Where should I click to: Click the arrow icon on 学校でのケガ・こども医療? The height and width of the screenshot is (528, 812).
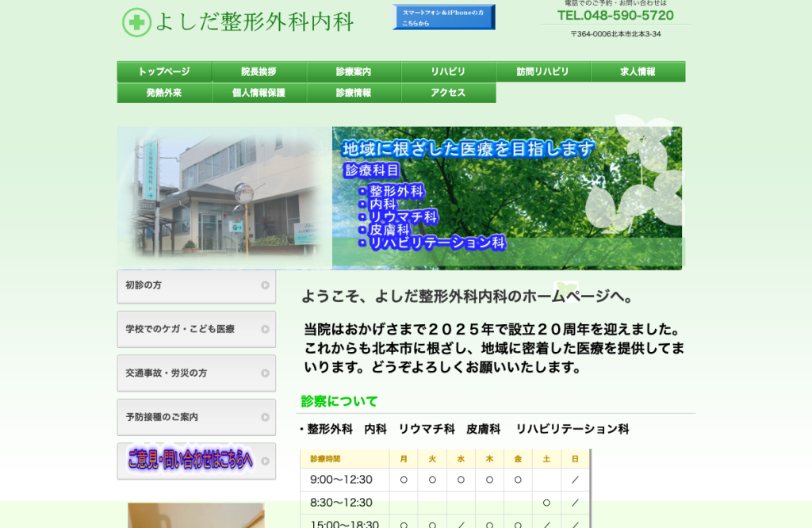[265, 329]
